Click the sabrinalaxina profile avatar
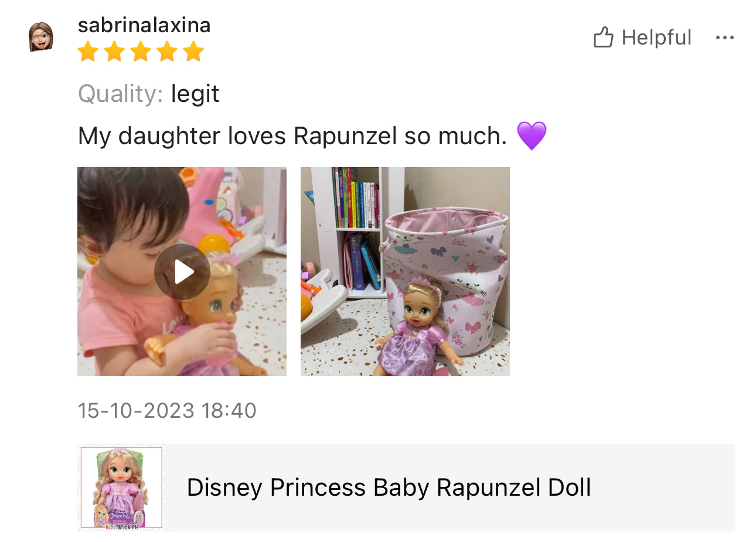This screenshot has height=542, width=756. [41, 37]
